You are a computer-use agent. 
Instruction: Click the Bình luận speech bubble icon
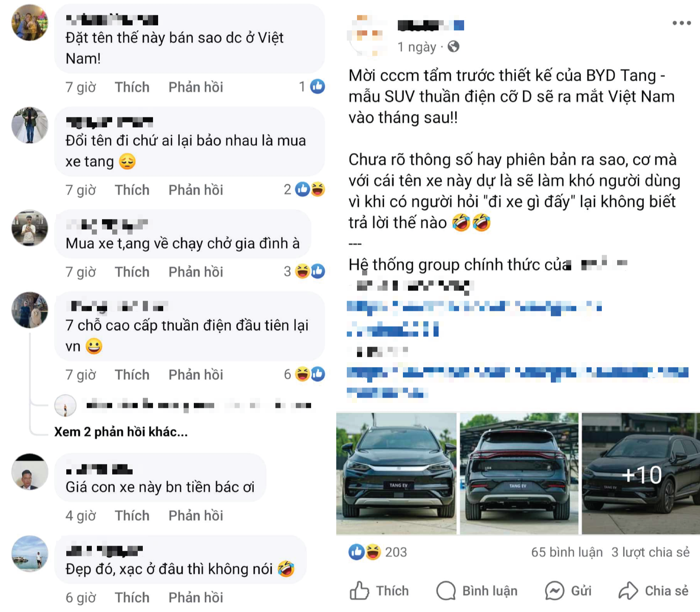(x=446, y=590)
